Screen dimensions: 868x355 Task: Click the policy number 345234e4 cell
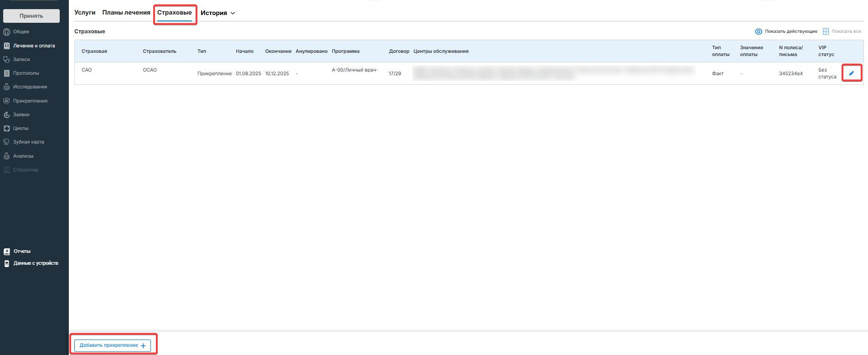(790, 73)
